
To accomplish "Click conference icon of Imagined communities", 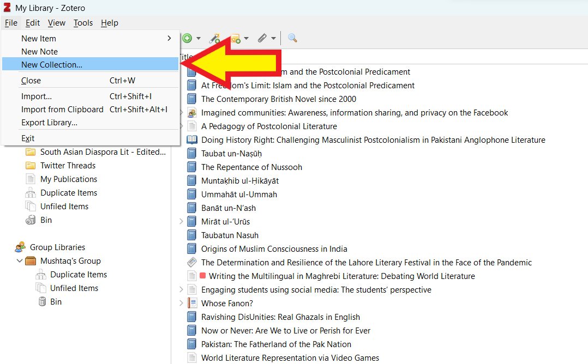I will coord(191,113).
